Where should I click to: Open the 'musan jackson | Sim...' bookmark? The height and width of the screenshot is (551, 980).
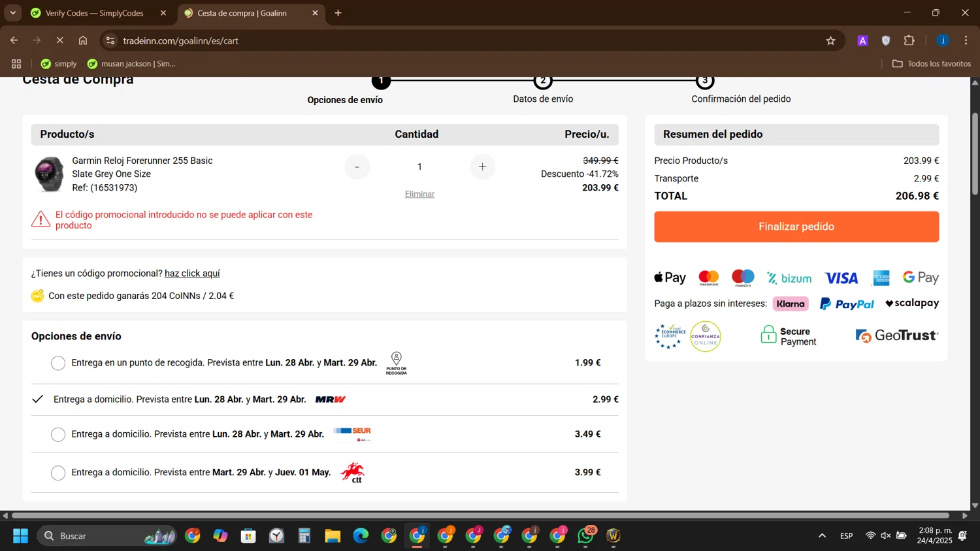coord(131,63)
